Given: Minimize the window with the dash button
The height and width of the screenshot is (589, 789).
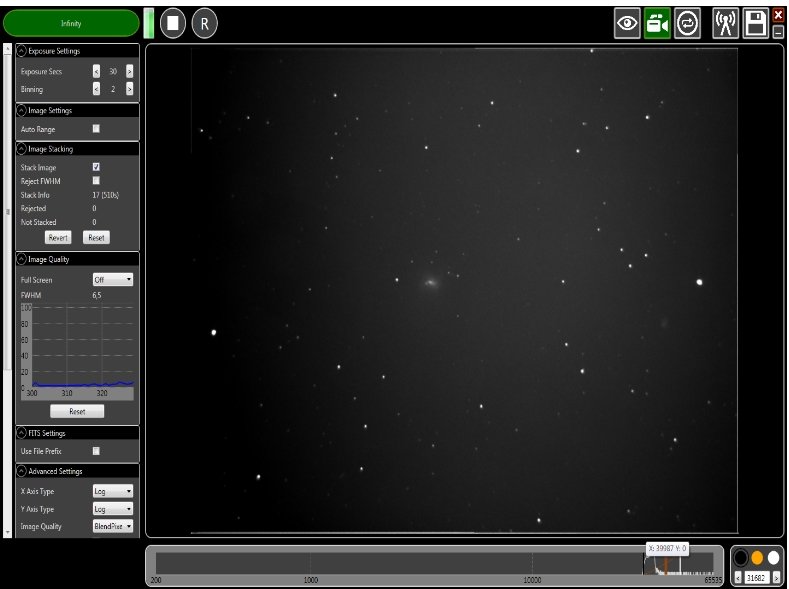Looking at the screenshot, I should point(778,32).
